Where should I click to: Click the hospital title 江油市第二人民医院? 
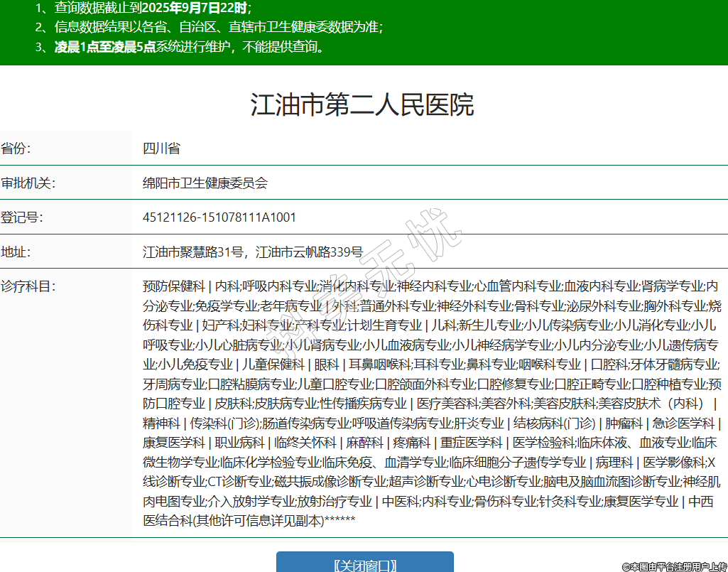[x=362, y=105]
